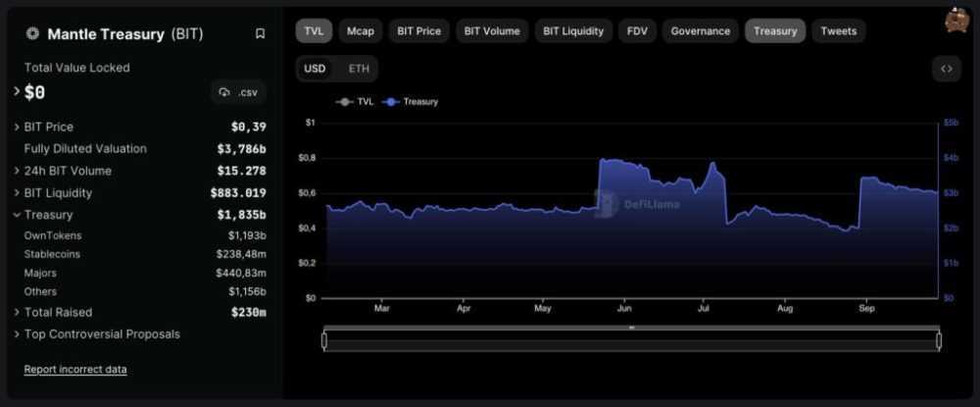Viewport: 980px width, 407px height.
Task: Toggle the Governance chart metric
Action: 700,30
